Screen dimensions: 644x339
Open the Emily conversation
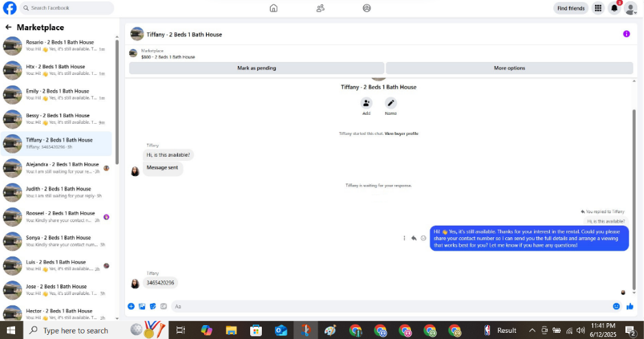click(56, 94)
